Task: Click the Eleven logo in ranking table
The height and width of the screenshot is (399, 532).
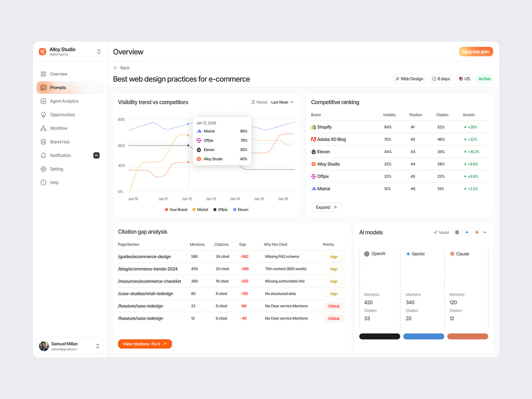Action: [x=313, y=152]
